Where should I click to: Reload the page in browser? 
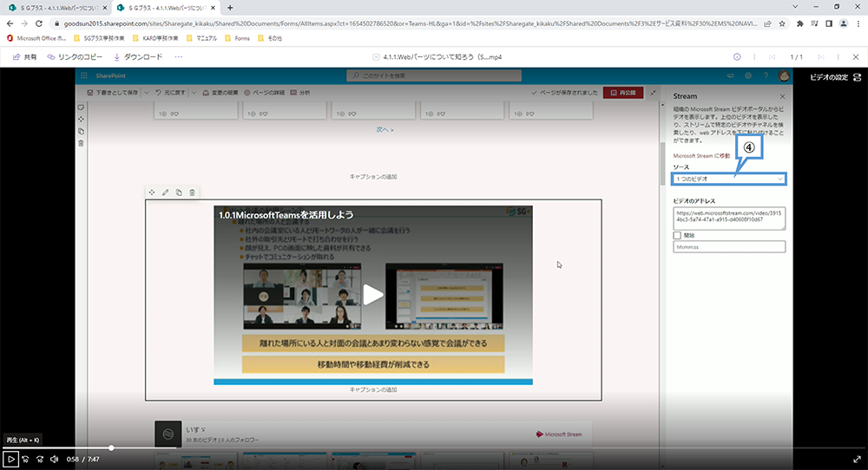(39, 23)
